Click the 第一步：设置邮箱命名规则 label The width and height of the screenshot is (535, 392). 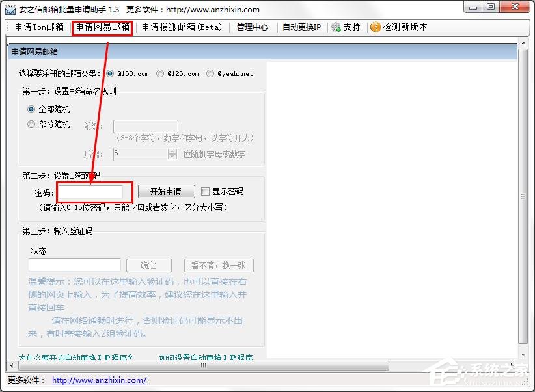tap(69, 91)
